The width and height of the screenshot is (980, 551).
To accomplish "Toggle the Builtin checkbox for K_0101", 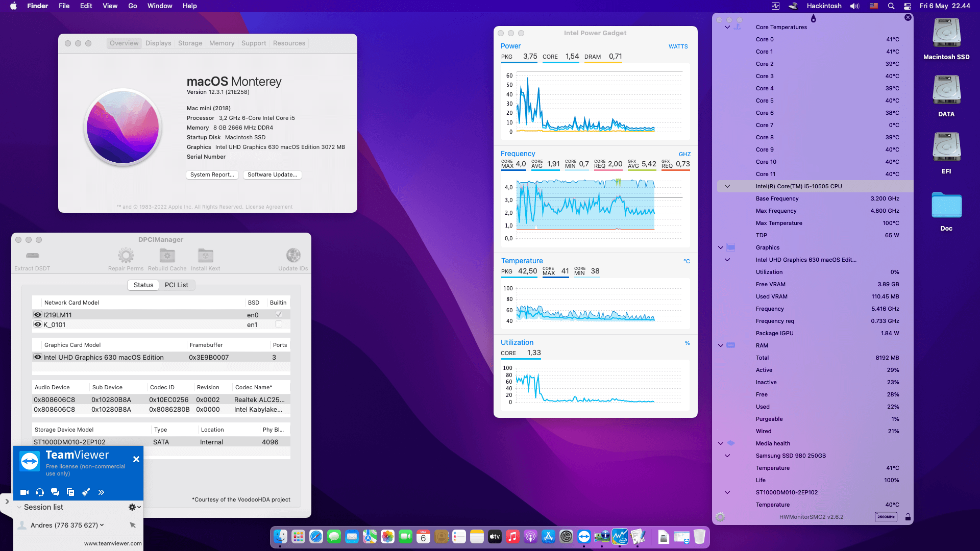I will coord(279,324).
